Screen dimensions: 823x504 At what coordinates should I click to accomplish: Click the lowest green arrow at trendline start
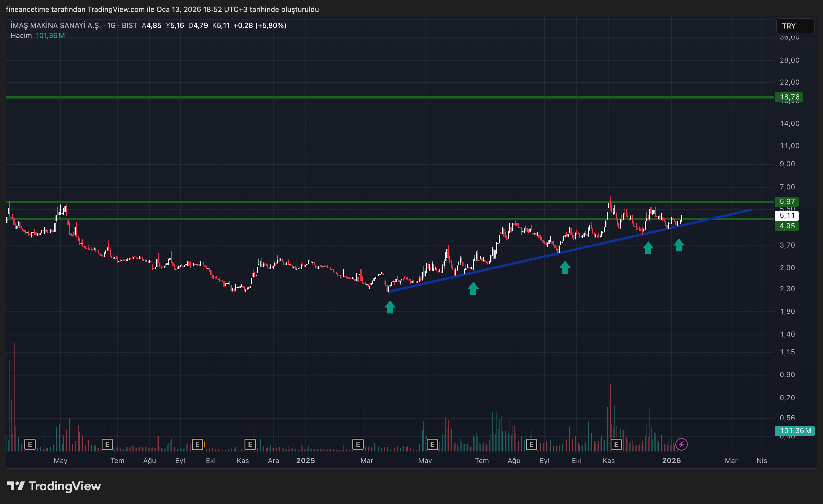coord(390,307)
